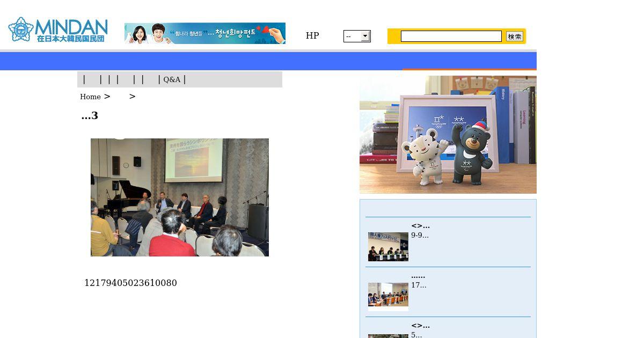The height and width of the screenshot is (338, 644).
Task: Open the meeting room thumbnail for 17...
Action: point(388,297)
